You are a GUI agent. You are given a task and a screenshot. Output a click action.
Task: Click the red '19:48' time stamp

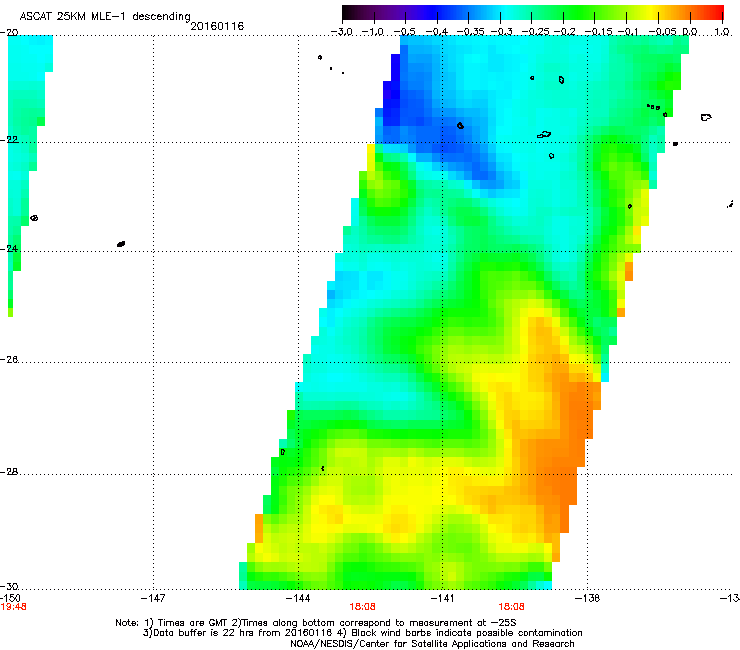[14, 607]
